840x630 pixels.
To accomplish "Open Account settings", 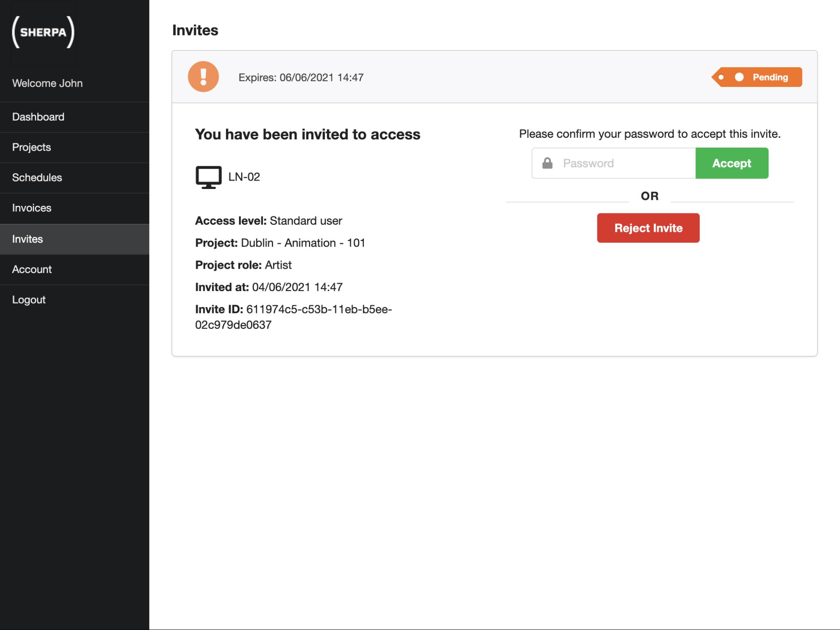I will click(32, 269).
